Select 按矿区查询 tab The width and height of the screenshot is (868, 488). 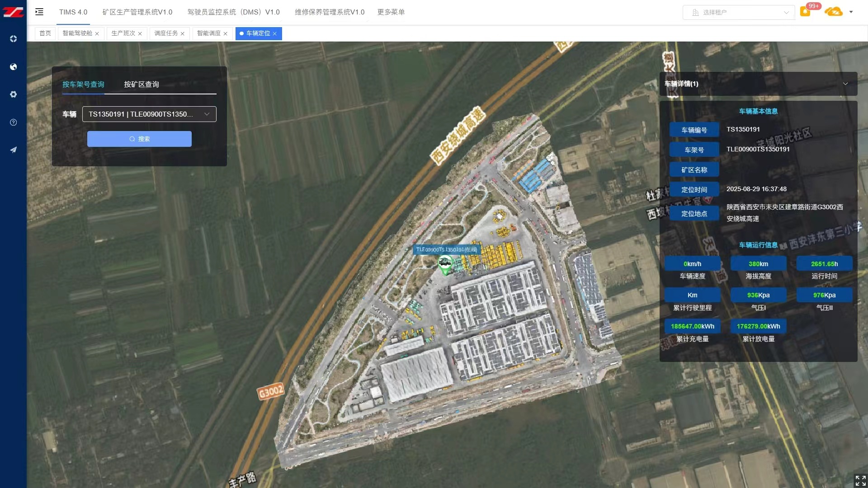point(142,84)
